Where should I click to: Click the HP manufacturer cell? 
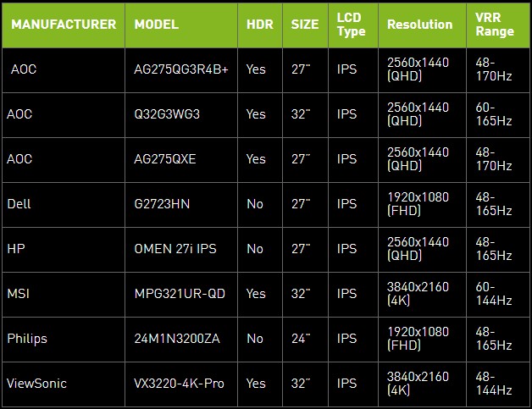pyautogui.click(x=15, y=249)
